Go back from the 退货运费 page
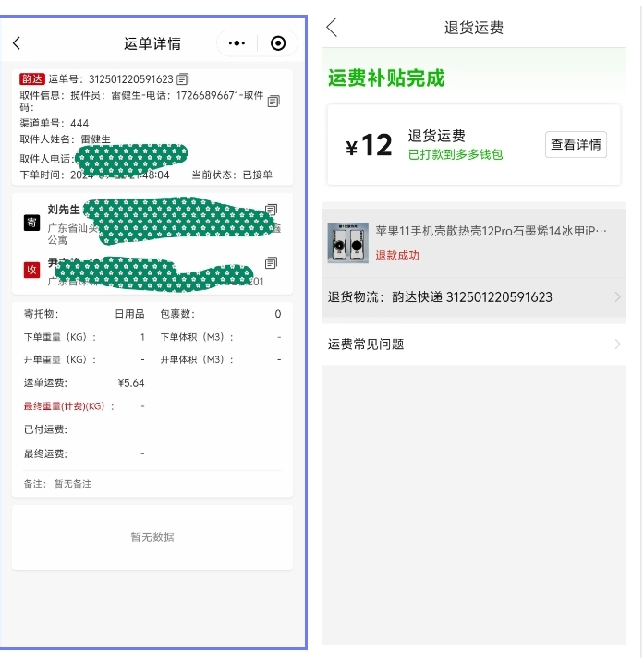Viewport: 644px width, 664px height. (x=333, y=27)
